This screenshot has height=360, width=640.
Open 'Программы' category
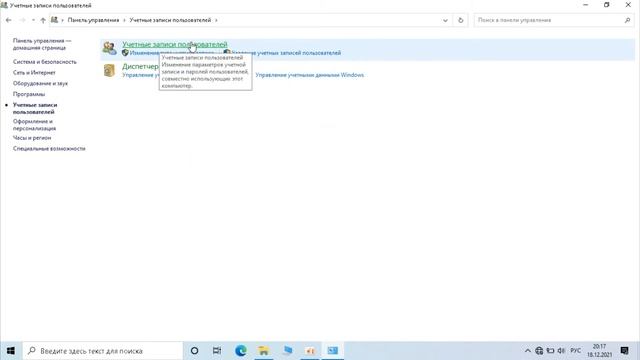click(x=29, y=94)
